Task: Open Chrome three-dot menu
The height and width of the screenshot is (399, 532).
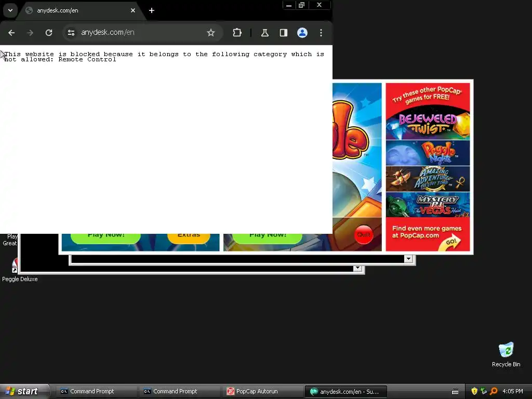Action: [x=321, y=33]
